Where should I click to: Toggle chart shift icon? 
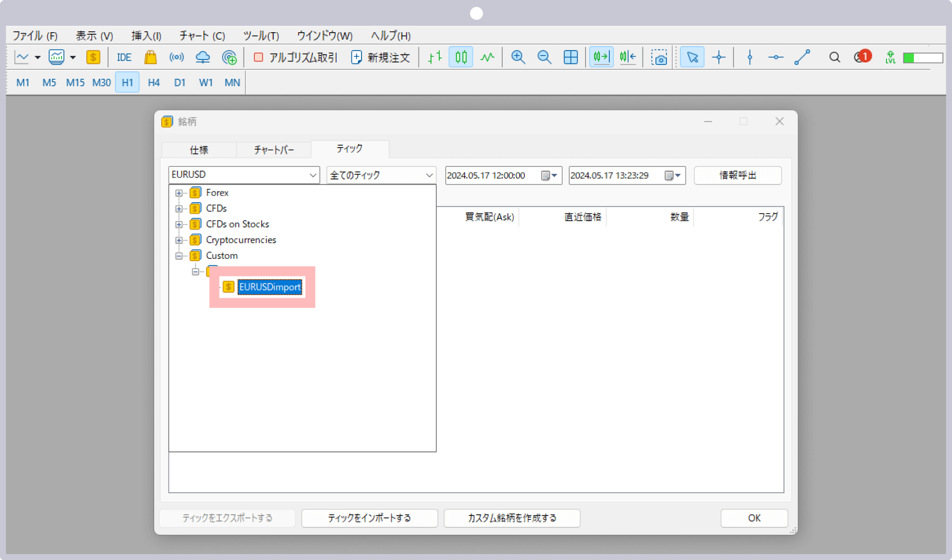click(628, 57)
